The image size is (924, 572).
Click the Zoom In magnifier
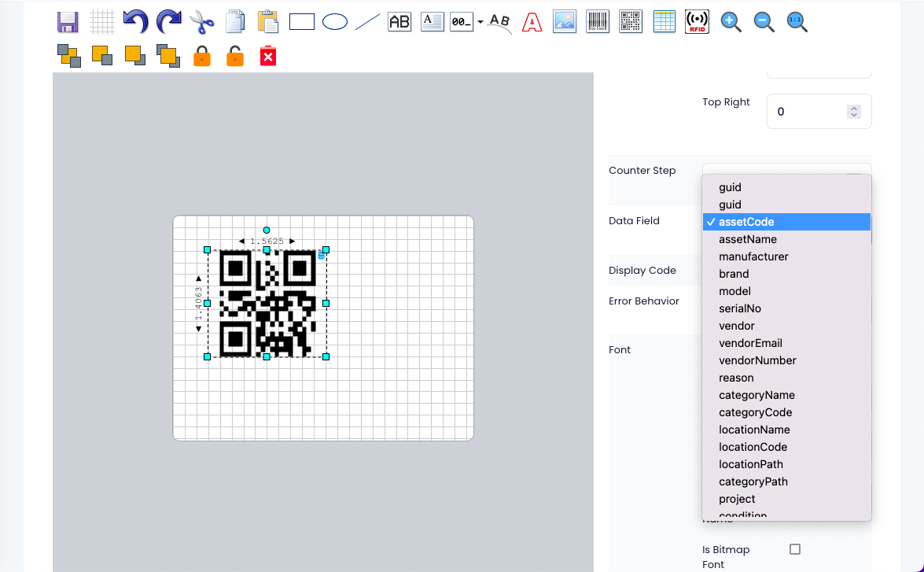(731, 22)
